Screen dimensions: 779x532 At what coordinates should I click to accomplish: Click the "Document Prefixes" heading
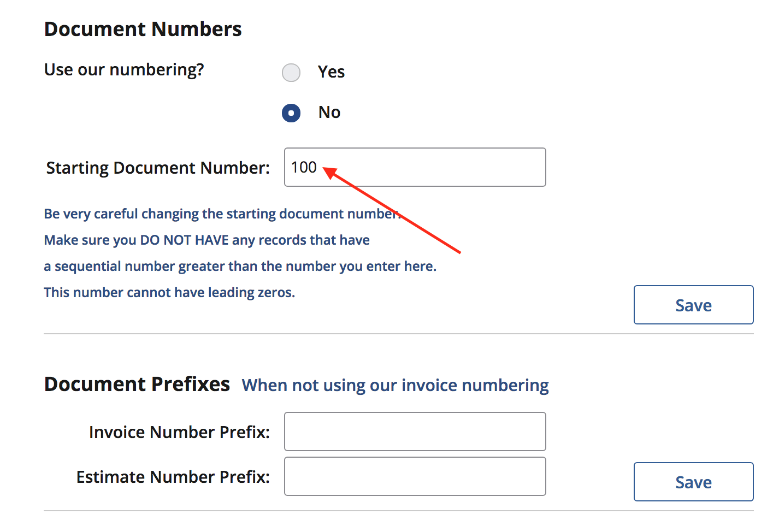137,384
